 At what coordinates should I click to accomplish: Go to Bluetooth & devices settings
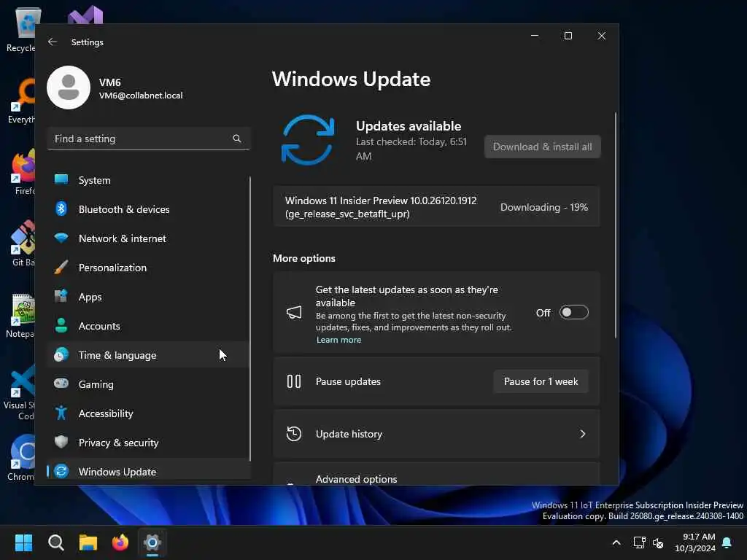click(148, 209)
